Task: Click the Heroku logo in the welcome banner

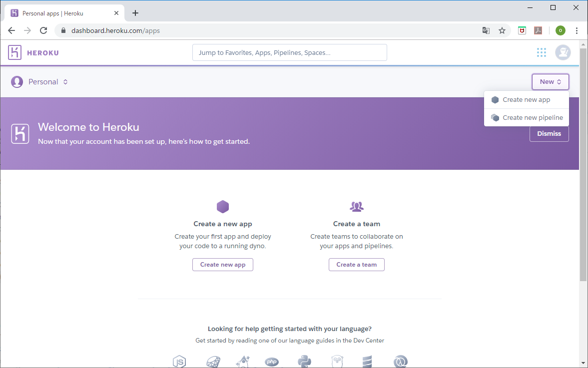Action: (20, 134)
